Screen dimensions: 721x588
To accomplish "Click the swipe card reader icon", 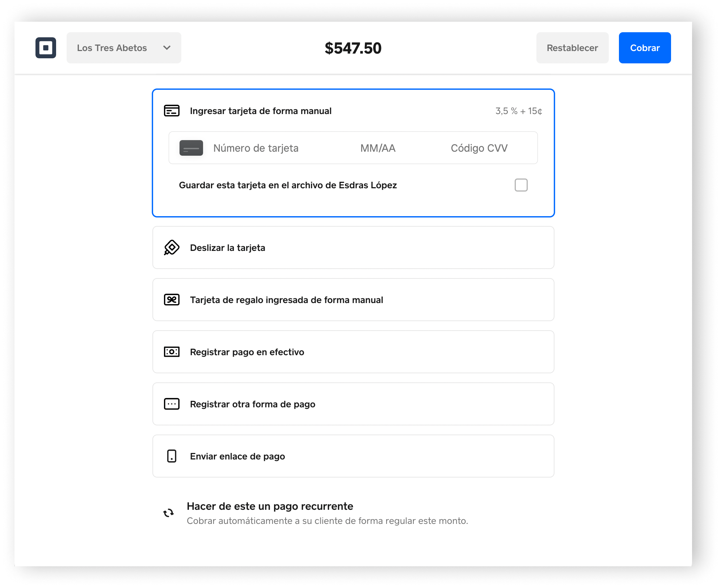I will click(172, 248).
